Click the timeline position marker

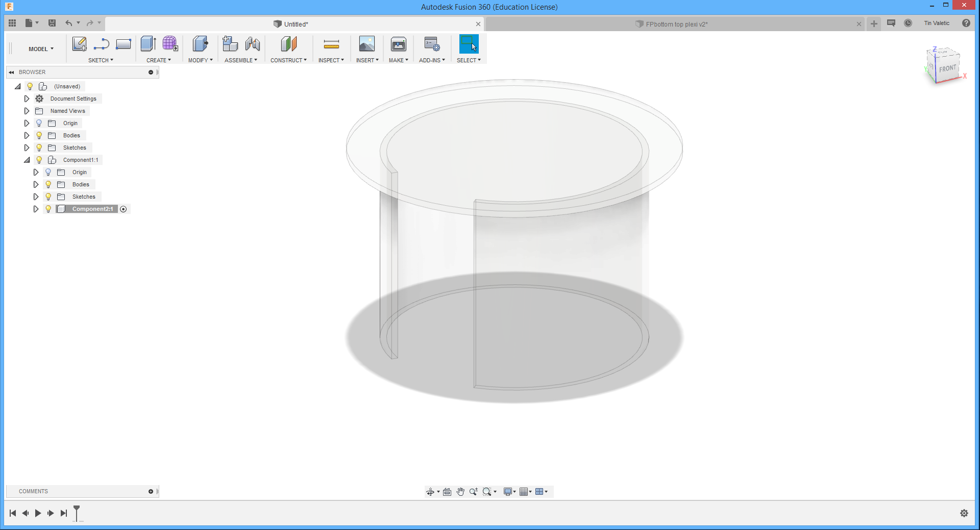(77, 513)
